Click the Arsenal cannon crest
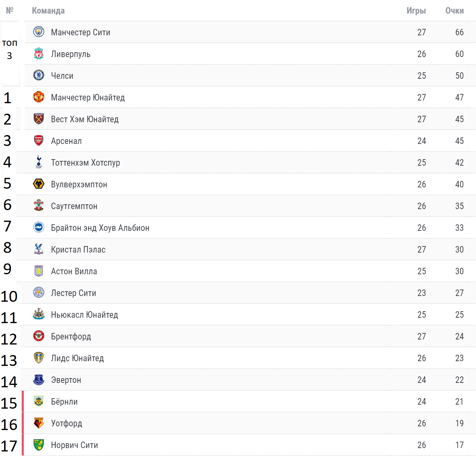The height and width of the screenshot is (464, 476). [x=39, y=141]
